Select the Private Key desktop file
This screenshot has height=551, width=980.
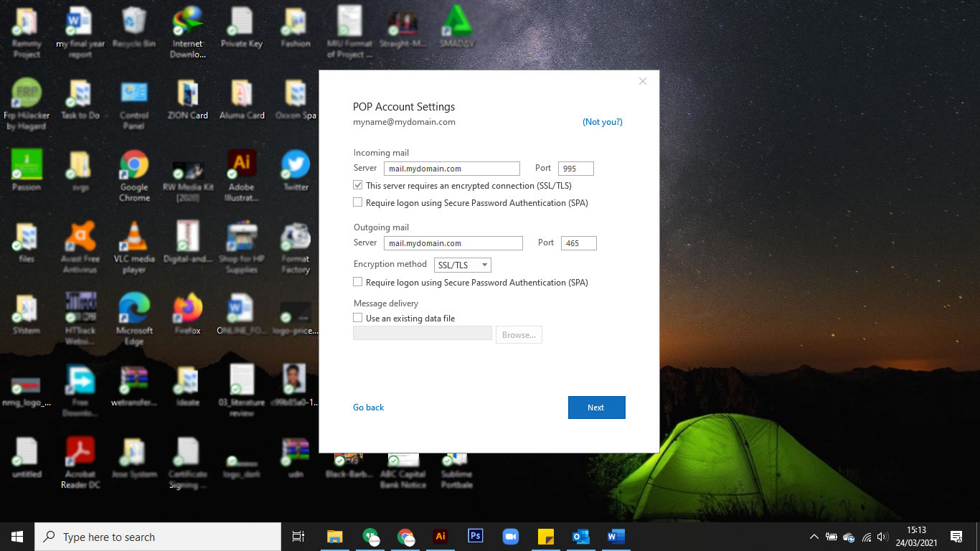242,27
